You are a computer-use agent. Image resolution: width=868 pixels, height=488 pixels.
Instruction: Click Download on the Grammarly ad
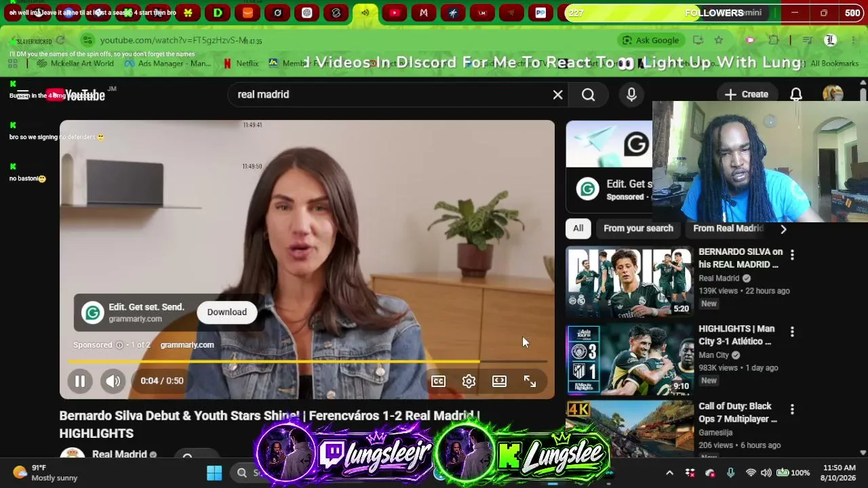click(226, 312)
